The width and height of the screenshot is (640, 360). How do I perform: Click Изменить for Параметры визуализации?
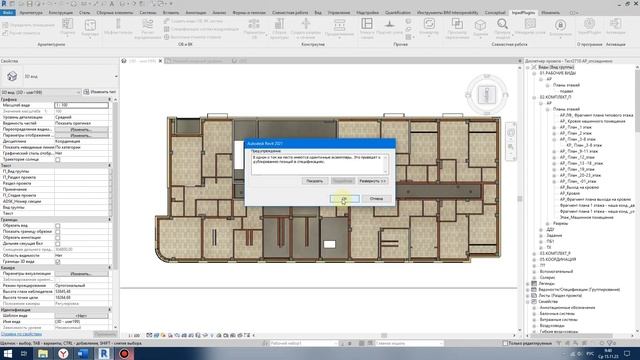[81, 273]
